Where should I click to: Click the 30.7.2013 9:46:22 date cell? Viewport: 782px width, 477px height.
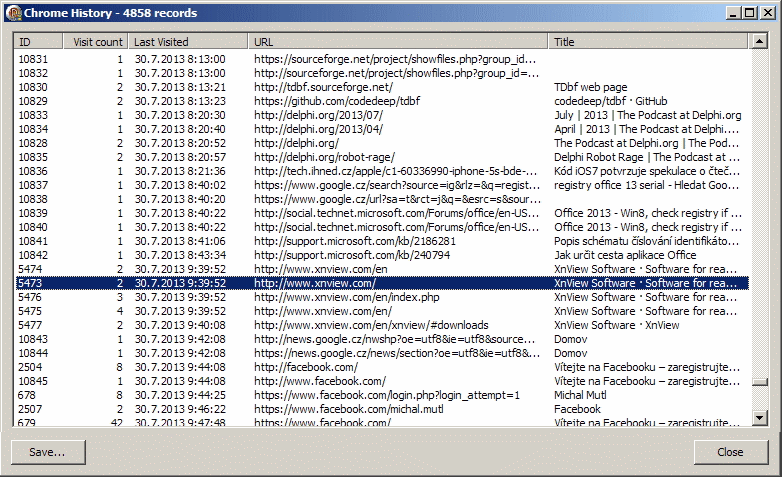coord(180,409)
